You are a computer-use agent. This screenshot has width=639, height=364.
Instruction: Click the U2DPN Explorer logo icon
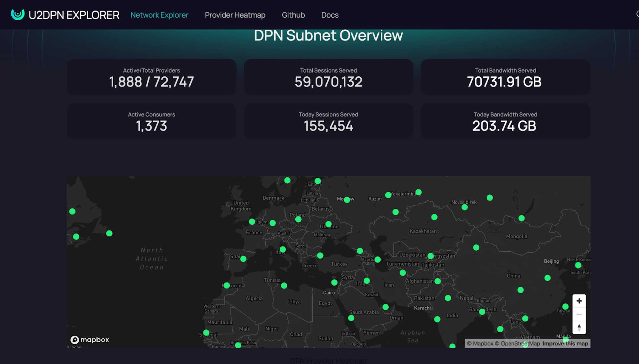tap(18, 14)
